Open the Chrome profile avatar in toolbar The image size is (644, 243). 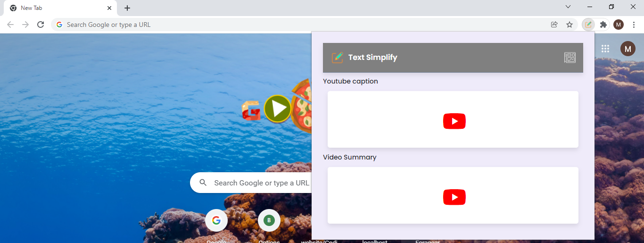click(x=619, y=25)
